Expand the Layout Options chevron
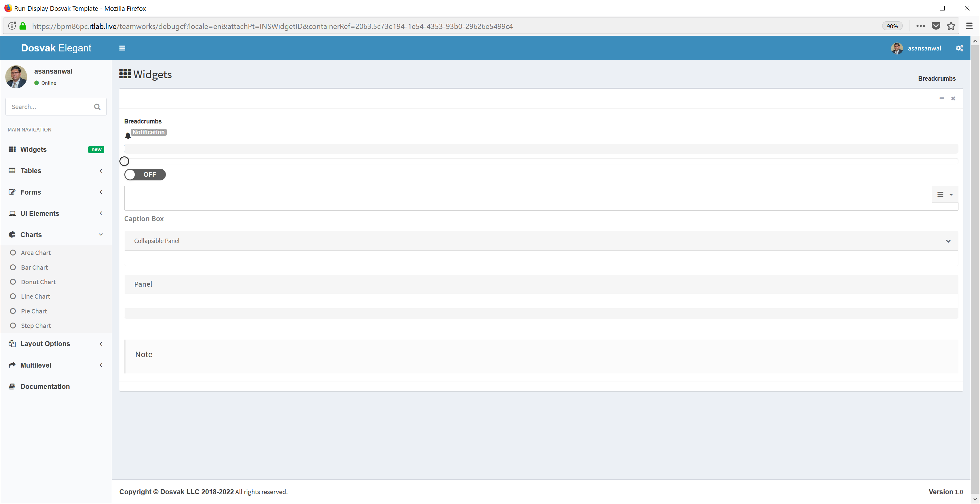 click(x=101, y=344)
